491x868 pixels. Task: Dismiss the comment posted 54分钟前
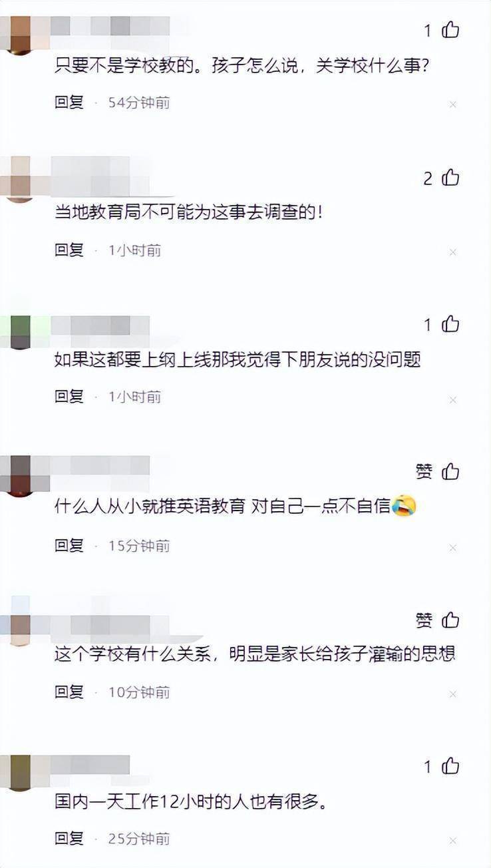(453, 105)
